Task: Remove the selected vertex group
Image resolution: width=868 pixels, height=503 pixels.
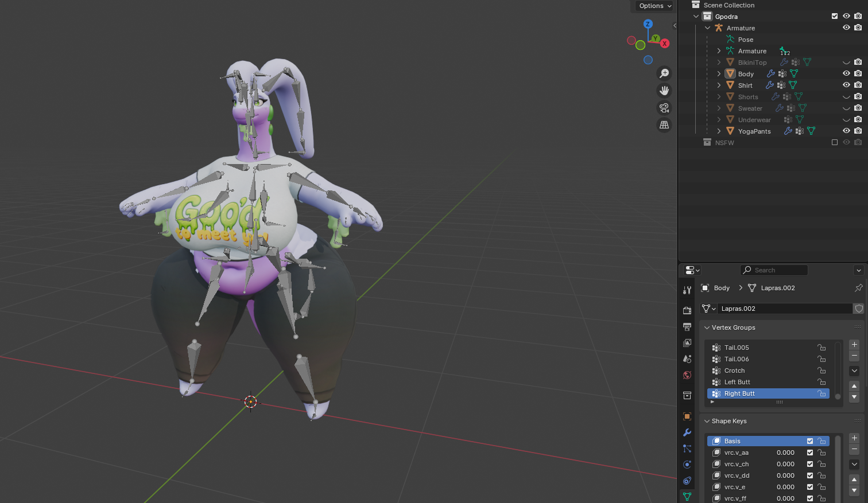Action: click(854, 356)
